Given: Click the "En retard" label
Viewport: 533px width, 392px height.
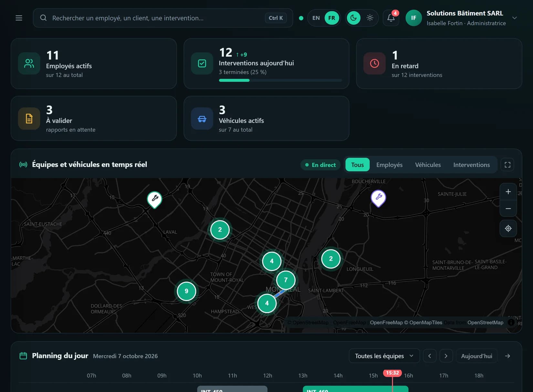Looking at the screenshot, I should click(x=405, y=66).
